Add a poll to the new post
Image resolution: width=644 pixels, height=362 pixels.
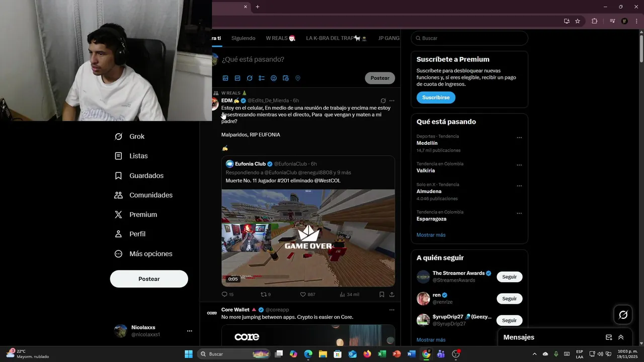[262, 78]
